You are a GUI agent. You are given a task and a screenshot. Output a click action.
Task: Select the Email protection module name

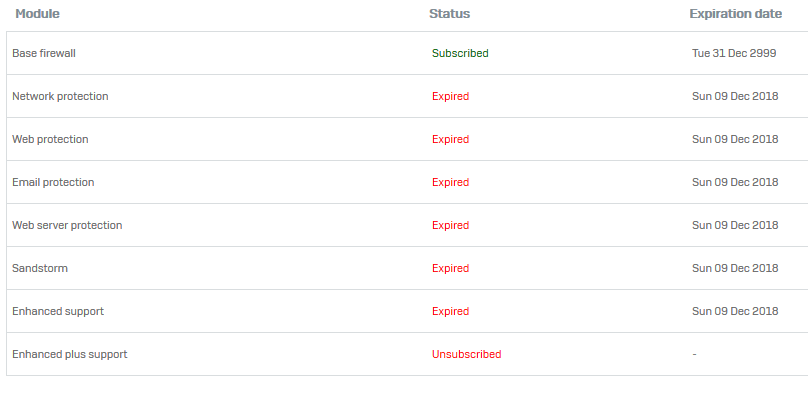53,182
